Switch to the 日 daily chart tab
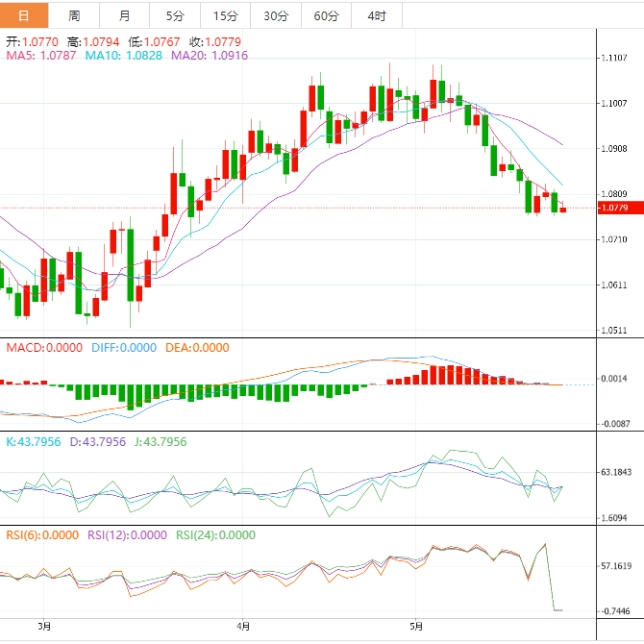Viewport: 644px width, 644px height. pyautogui.click(x=24, y=15)
